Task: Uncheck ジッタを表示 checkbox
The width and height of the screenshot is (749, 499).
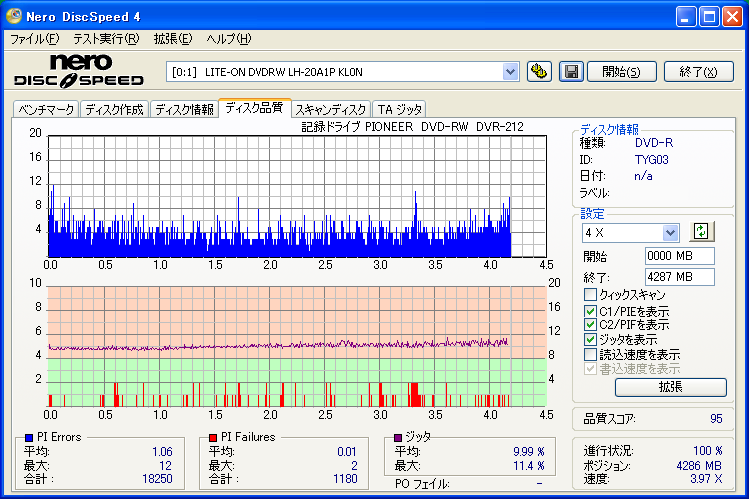Action: pos(590,340)
